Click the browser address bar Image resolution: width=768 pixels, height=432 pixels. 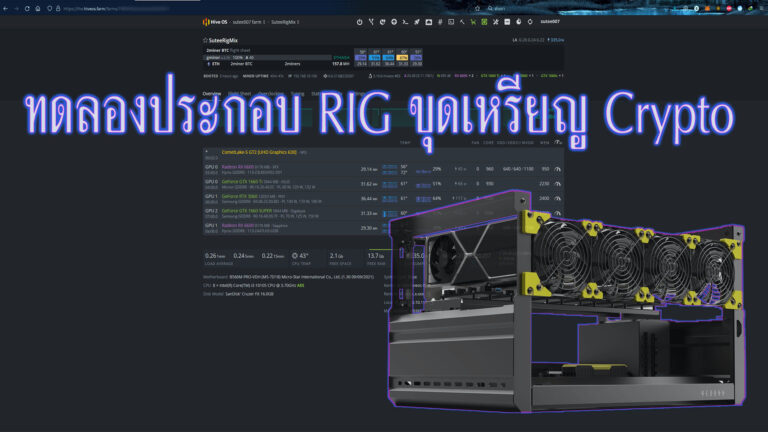(150, 7)
